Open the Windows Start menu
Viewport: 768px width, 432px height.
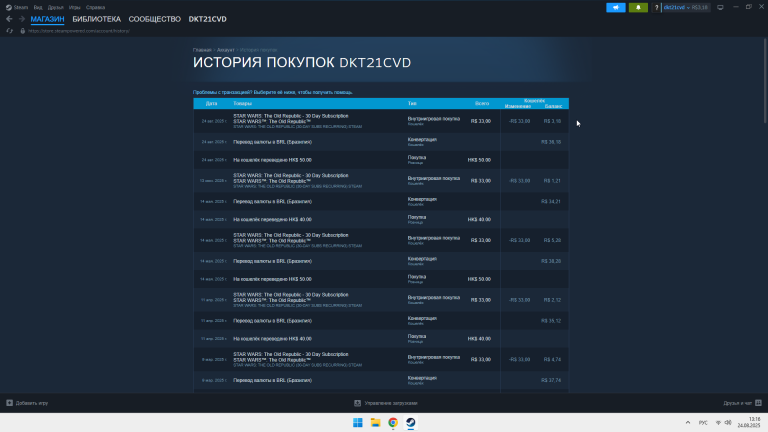[358, 423]
